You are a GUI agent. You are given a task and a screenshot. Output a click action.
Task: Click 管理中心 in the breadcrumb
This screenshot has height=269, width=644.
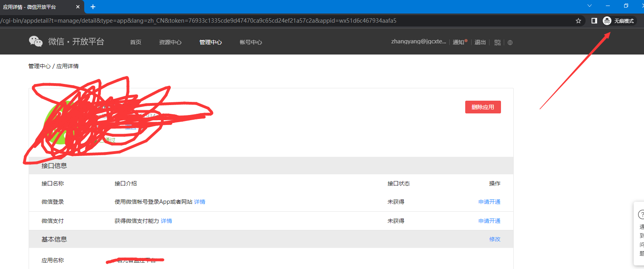[39, 66]
